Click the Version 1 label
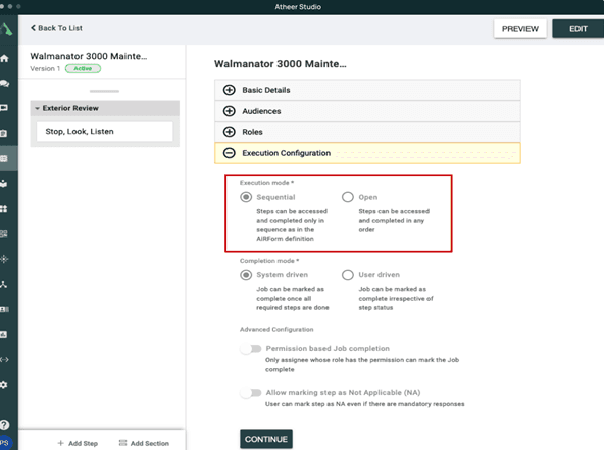Image resolution: width=604 pixels, height=452 pixels. point(45,69)
